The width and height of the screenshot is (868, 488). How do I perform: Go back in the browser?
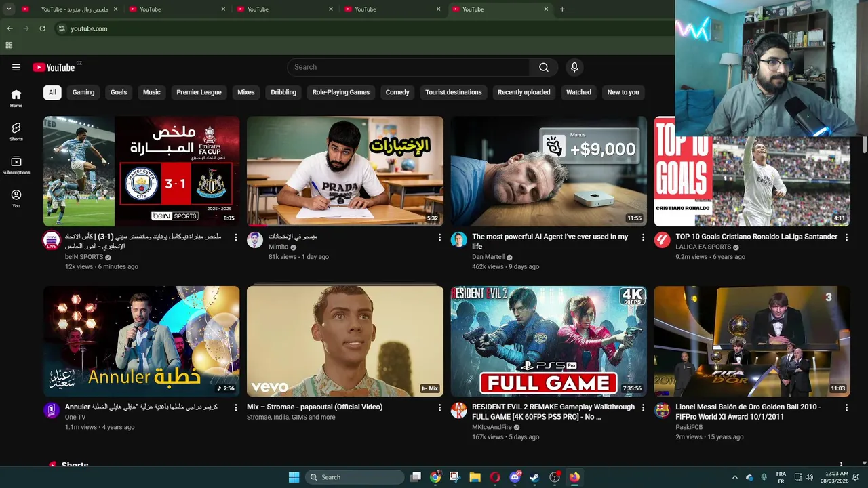(x=9, y=28)
